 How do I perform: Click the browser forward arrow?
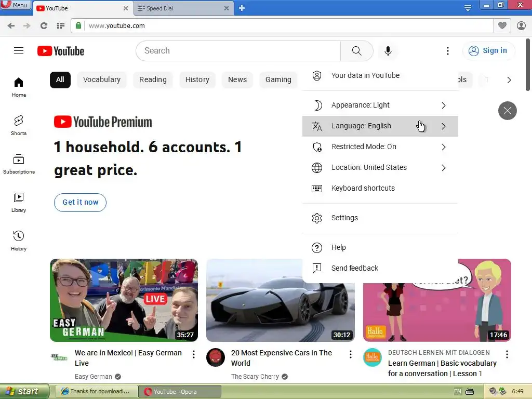tap(27, 25)
